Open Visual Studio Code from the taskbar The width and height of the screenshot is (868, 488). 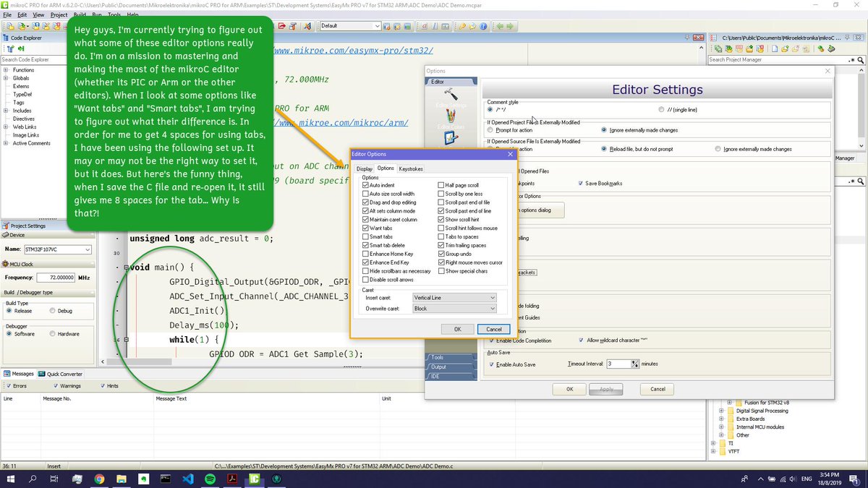(188, 479)
